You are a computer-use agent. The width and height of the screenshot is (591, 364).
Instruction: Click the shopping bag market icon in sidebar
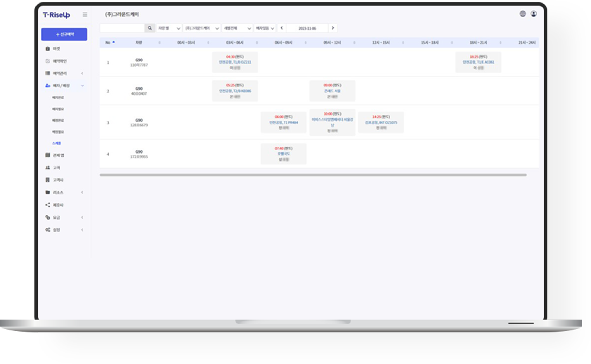47,48
